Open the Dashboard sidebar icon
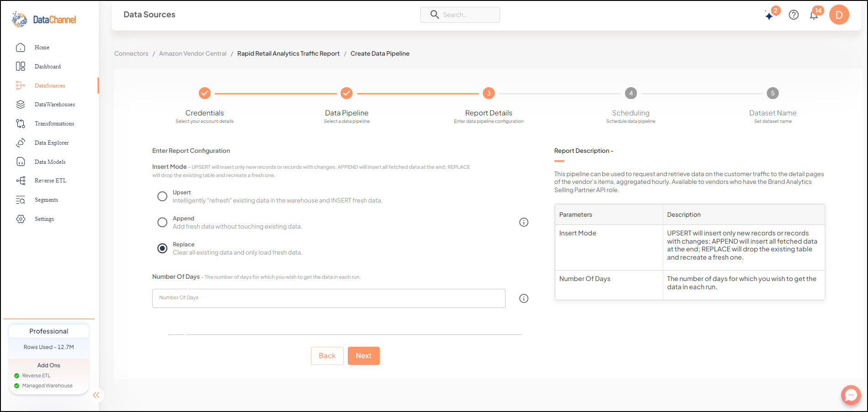Screen dimensions: 868x412 (21, 67)
